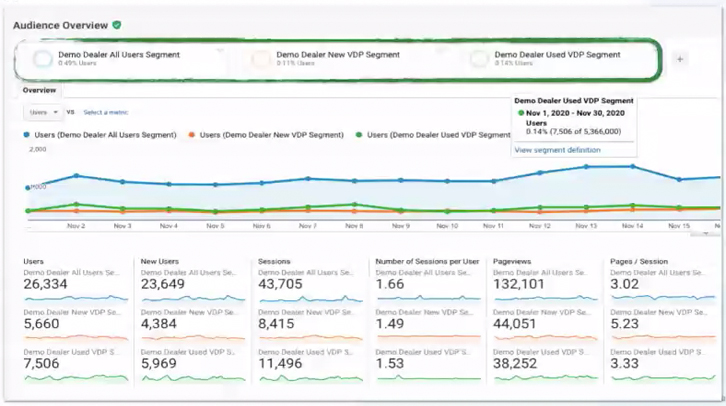Click the green data point at Nov 8

click(x=355, y=204)
